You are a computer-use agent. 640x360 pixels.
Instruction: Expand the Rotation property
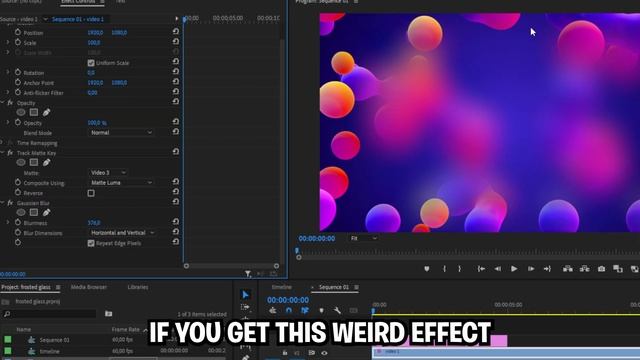pyautogui.click(x=7, y=72)
